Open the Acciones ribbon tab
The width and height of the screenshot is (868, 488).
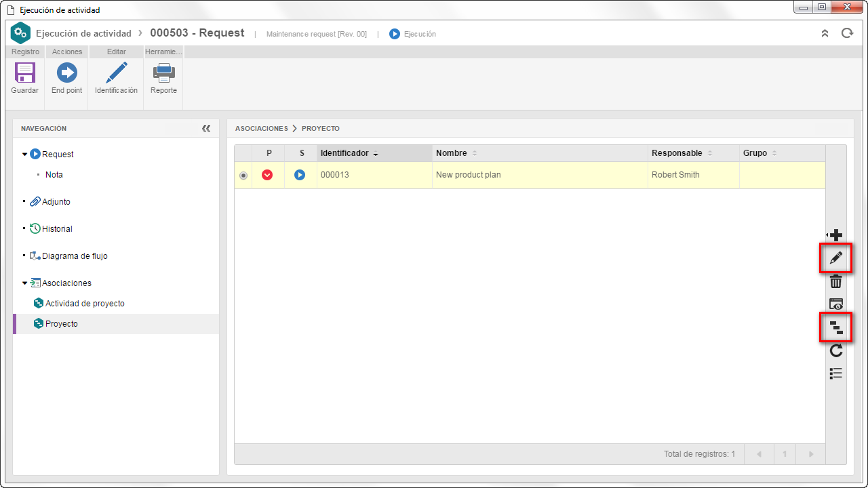[67, 52]
